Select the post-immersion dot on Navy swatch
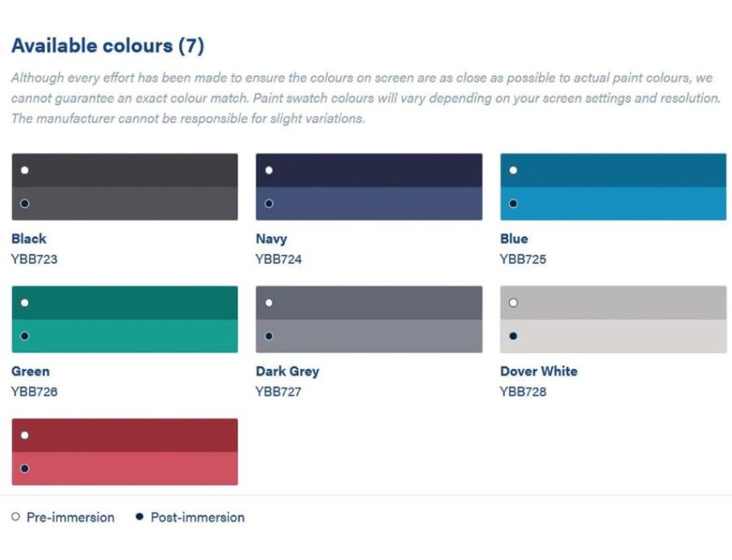Viewport: 732px width, 560px height. click(269, 203)
